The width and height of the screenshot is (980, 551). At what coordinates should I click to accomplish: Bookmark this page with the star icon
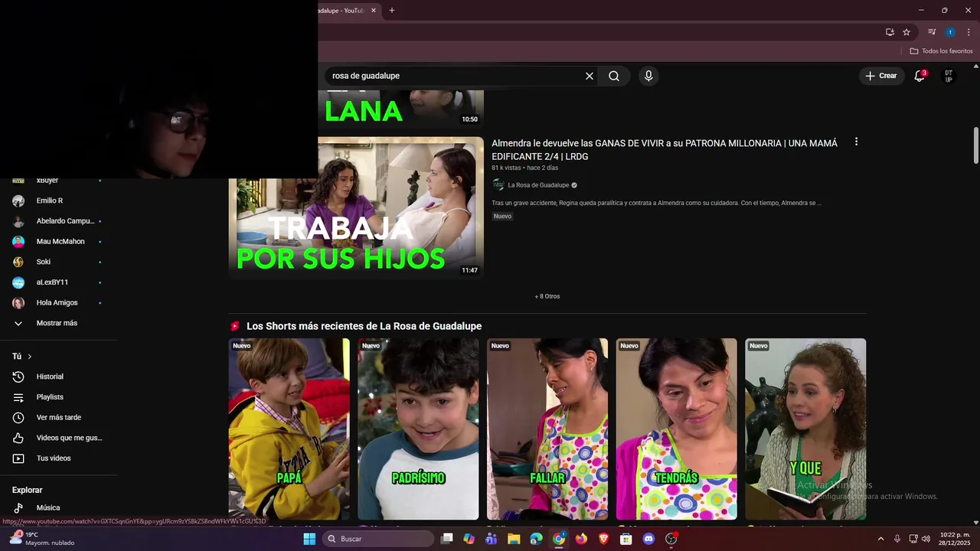906,32
